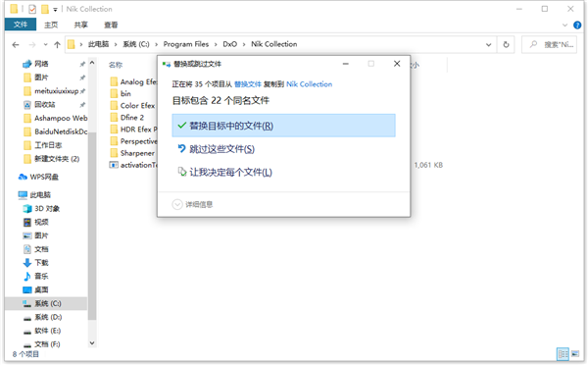Select Ashampoo Web folder in sidebar
Screen dimensions: 588x365
[61, 118]
